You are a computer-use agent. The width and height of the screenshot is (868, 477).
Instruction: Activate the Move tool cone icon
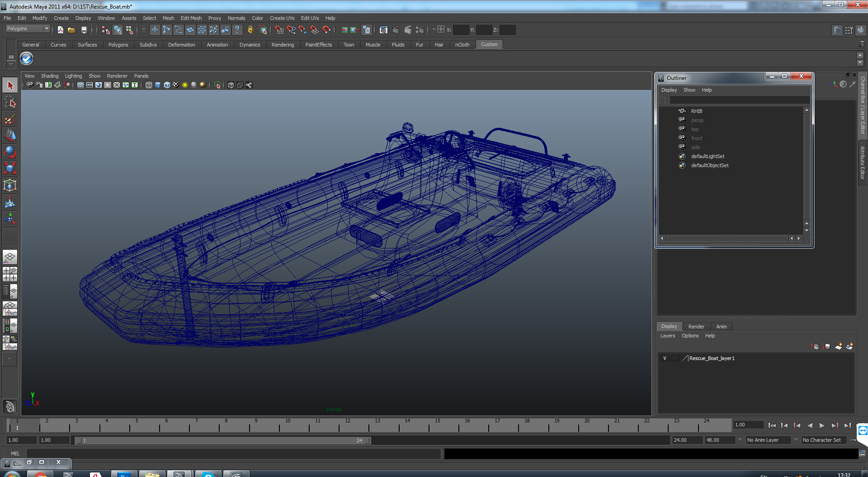(x=10, y=135)
